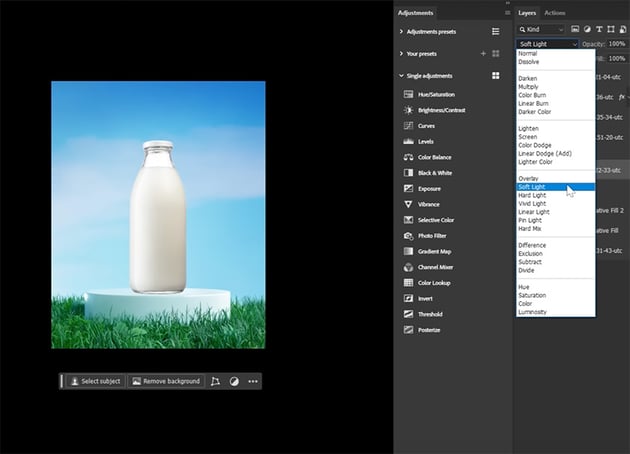Click the layer Opacity 100% field

(617, 44)
